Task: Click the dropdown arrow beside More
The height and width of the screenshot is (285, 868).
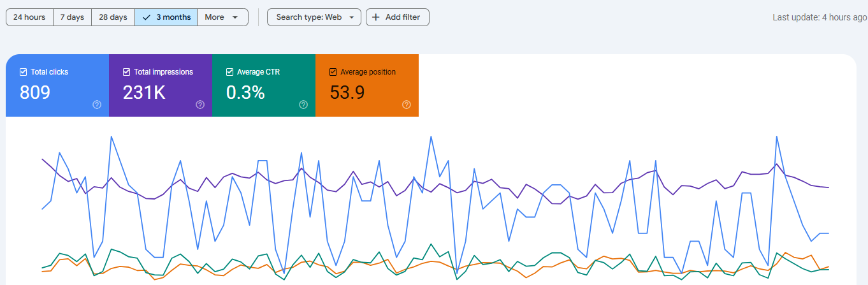Action: click(235, 17)
